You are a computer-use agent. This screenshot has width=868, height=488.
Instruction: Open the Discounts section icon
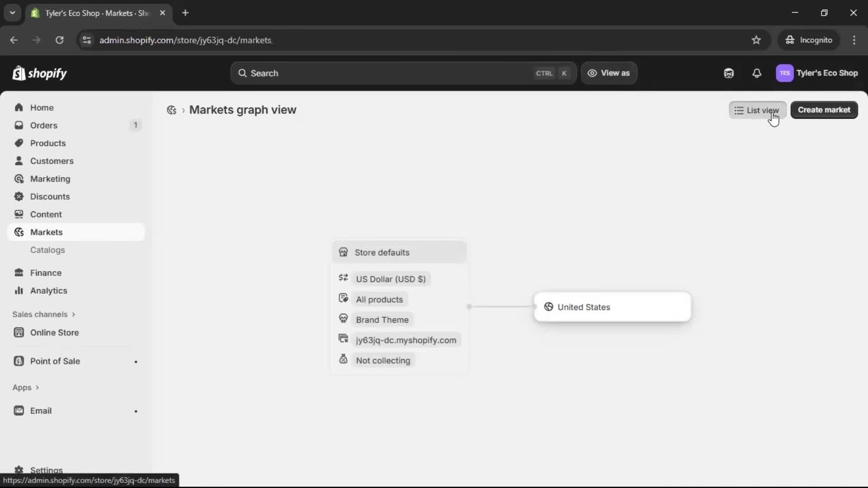pyautogui.click(x=19, y=196)
